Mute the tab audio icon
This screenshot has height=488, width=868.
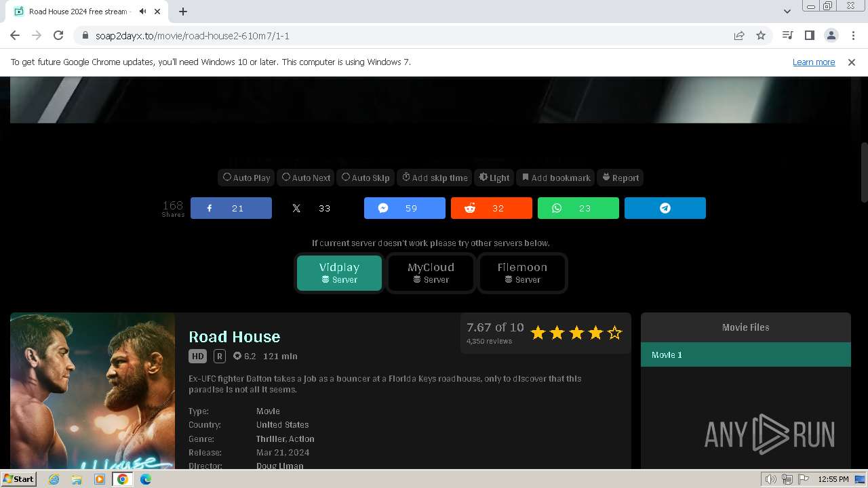click(142, 12)
